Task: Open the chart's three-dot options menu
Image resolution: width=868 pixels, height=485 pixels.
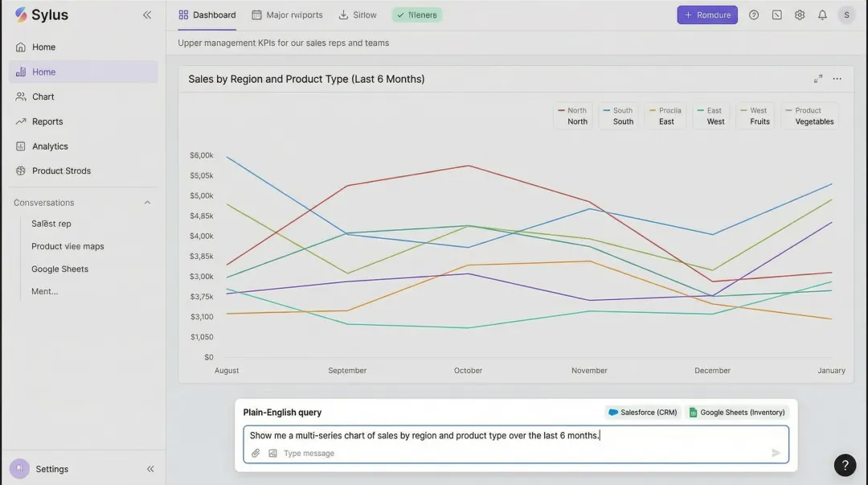Action: [837, 79]
